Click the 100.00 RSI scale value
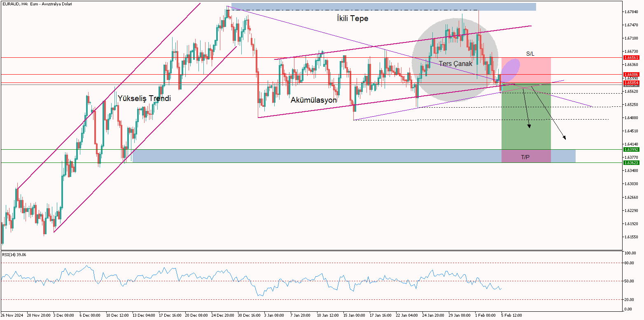 click(x=631, y=253)
